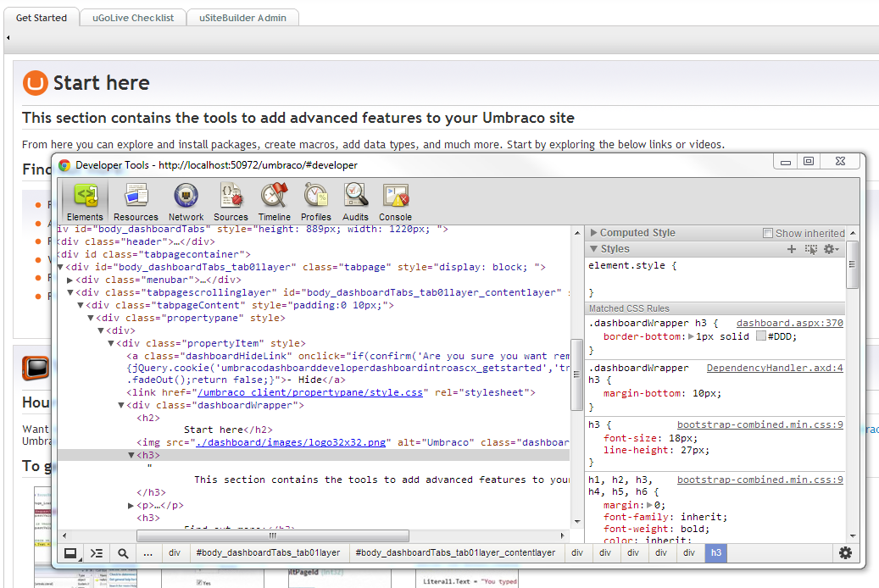Click the #DDD border color swatch
Screen dimensions: 879x588
760,337
